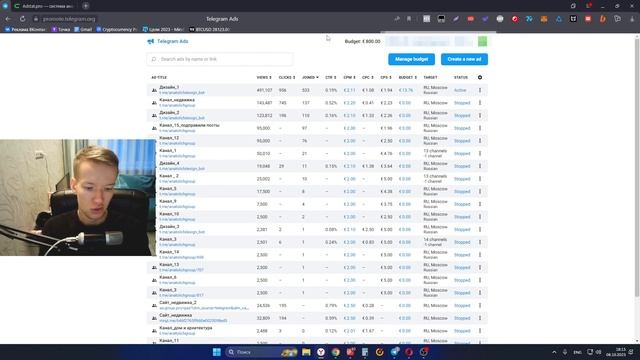Click the ENG language indicator in system tray
Viewport: 640px width, 360px height.
point(578,352)
